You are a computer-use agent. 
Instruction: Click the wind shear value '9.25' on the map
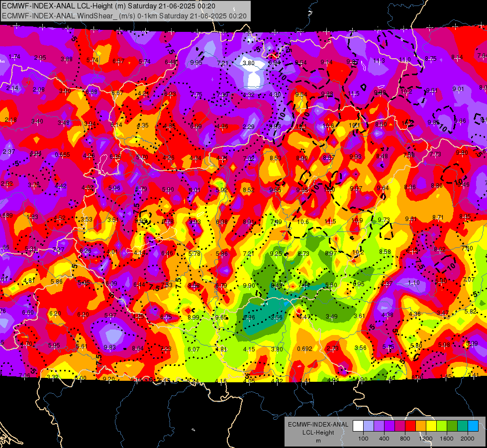[x=276, y=254]
